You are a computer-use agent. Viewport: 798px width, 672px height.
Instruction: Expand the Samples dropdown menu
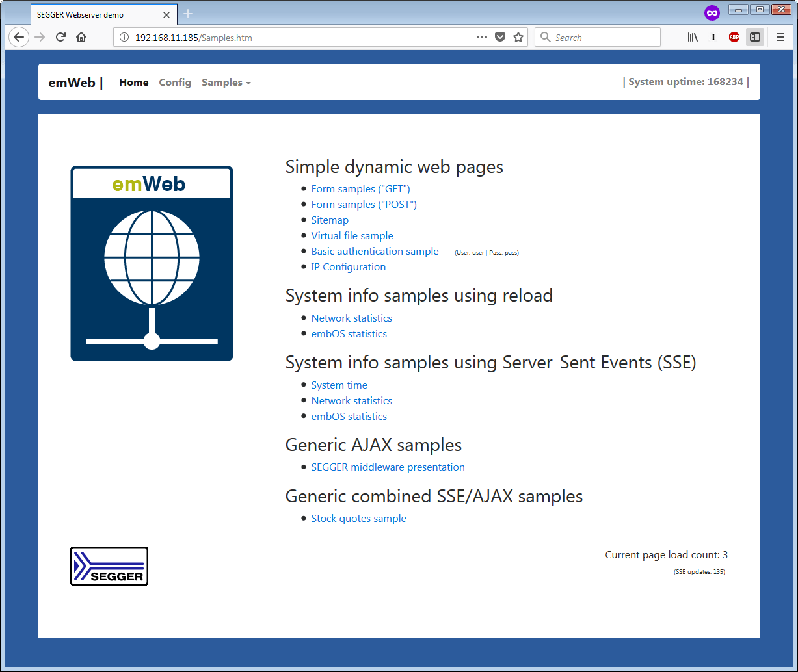click(x=226, y=83)
